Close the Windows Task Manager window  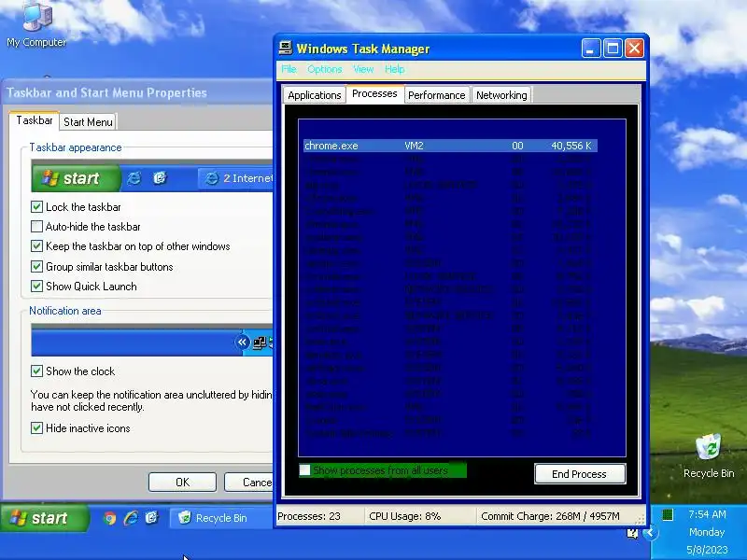[635, 49]
